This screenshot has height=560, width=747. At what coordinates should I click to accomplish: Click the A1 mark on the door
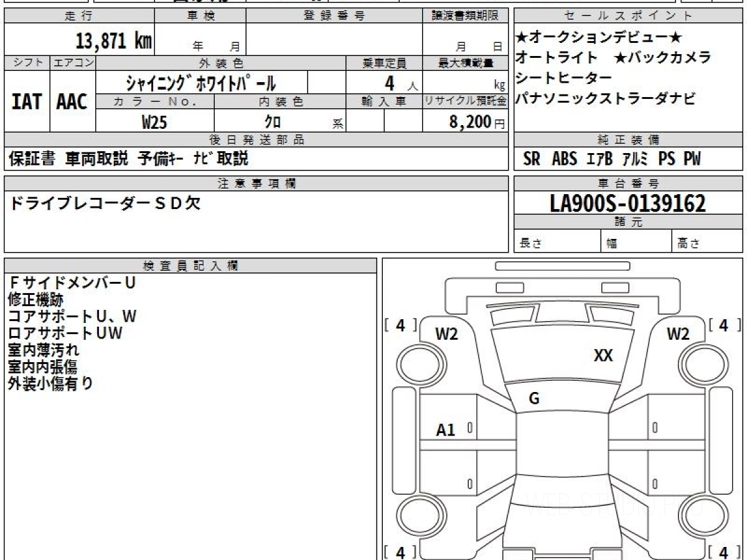(446, 429)
